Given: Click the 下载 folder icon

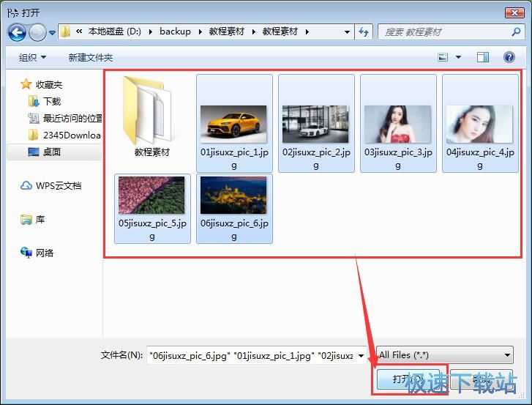Looking at the screenshot, I should 33,101.
